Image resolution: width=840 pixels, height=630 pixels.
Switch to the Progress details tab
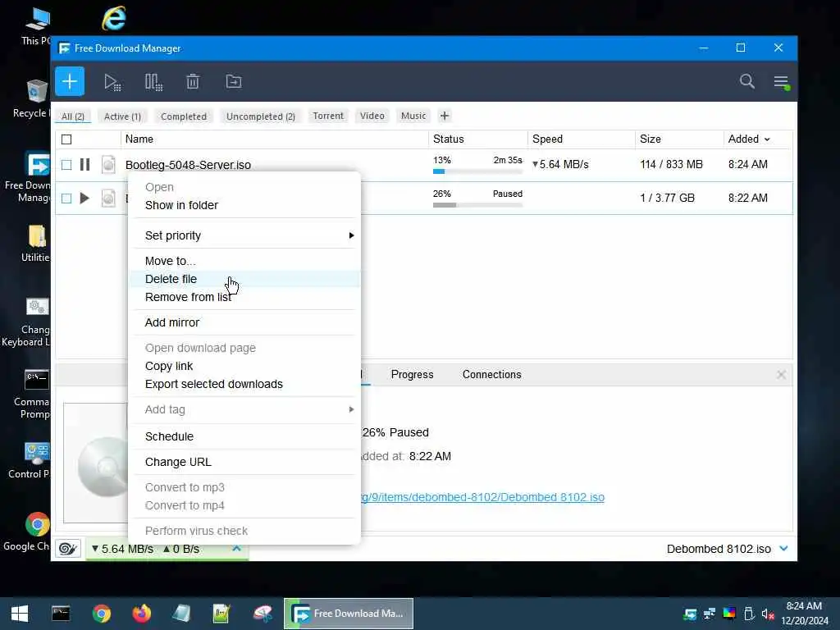click(412, 374)
